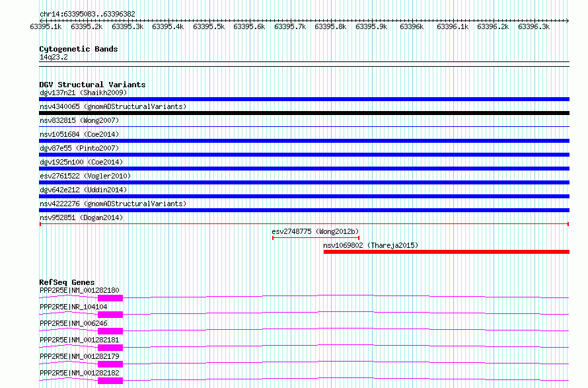Select the PPP2R5E|NM_001282181 exon block

point(110,348)
